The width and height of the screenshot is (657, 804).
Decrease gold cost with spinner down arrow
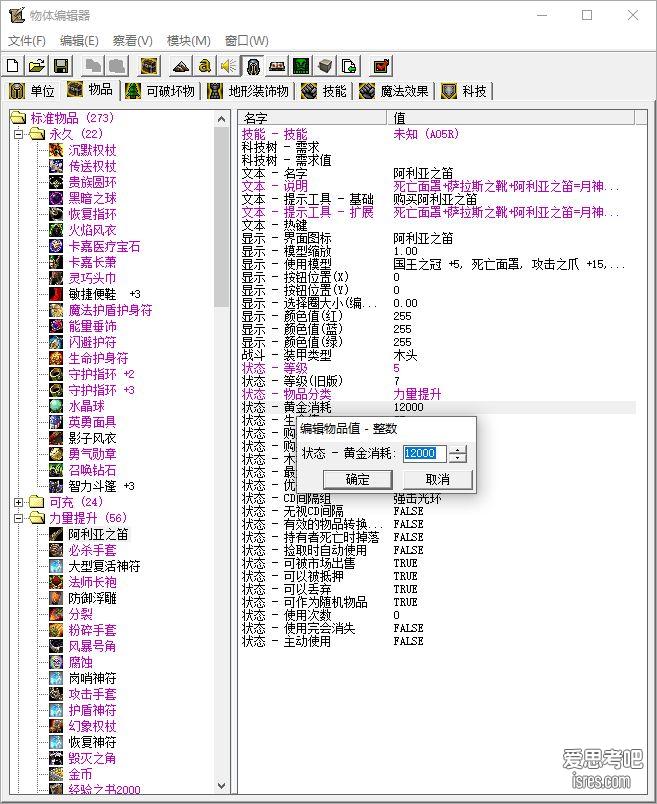pos(459,457)
